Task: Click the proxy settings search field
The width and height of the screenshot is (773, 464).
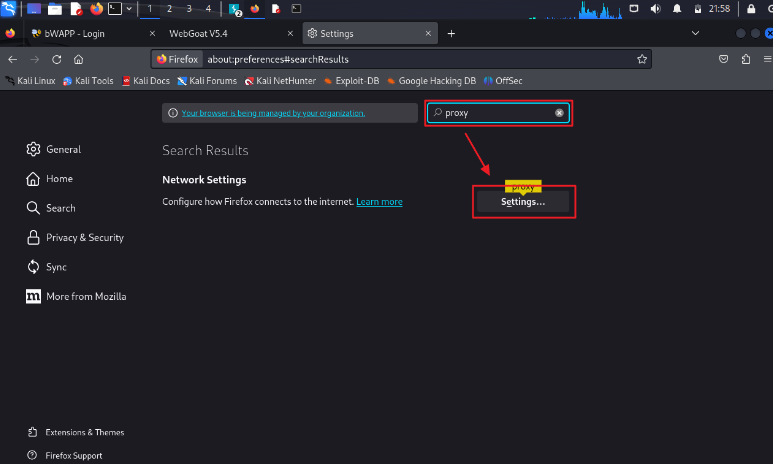Action: tap(498, 113)
